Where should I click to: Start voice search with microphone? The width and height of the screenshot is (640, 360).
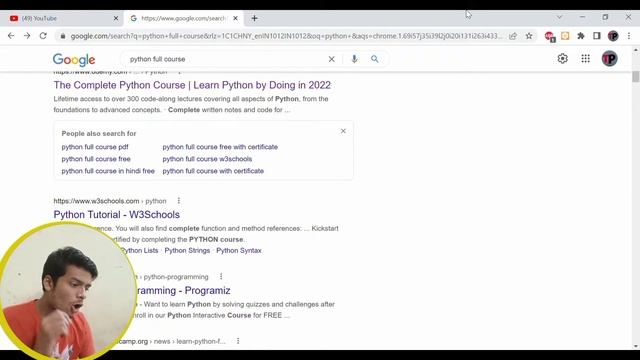pyautogui.click(x=354, y=59)
